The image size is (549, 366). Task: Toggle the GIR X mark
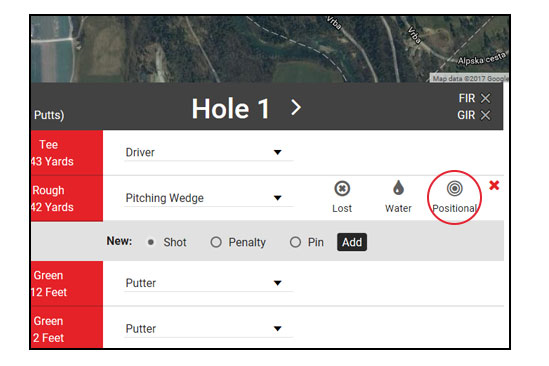[x=485, y=115]
